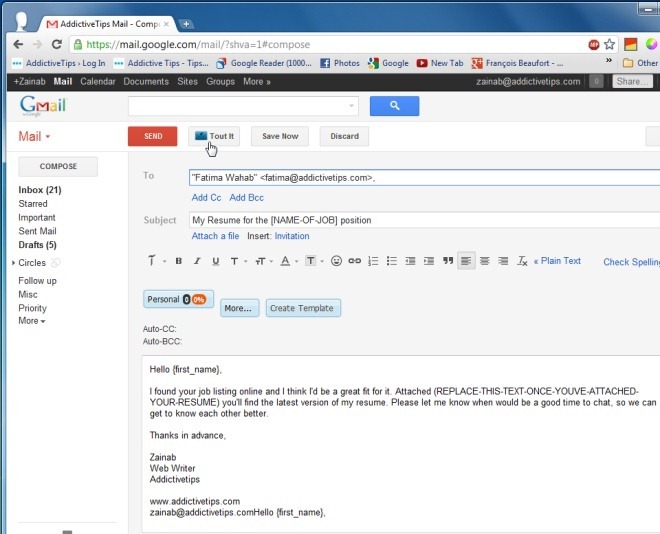The image size is (660, 534).
Task: Open the font size tool
Action: 260,261
